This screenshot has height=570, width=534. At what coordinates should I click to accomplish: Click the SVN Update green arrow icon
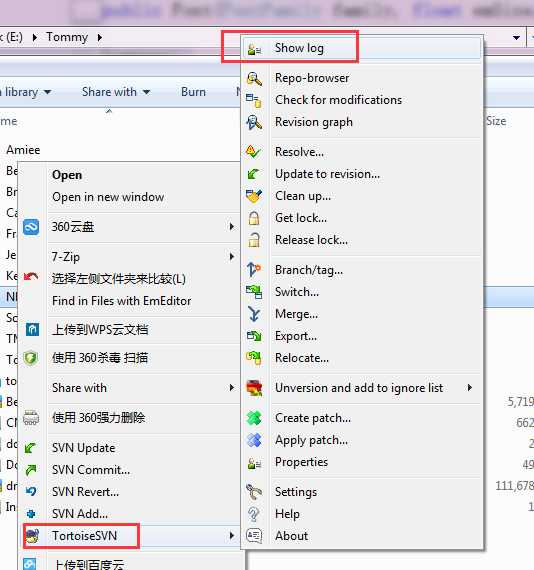click(x=31, y=448)
